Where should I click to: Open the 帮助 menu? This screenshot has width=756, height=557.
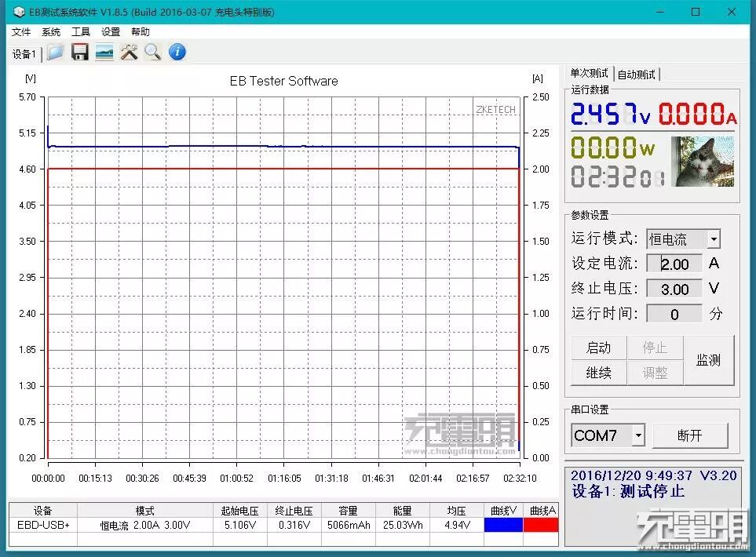tap(141, 32)
